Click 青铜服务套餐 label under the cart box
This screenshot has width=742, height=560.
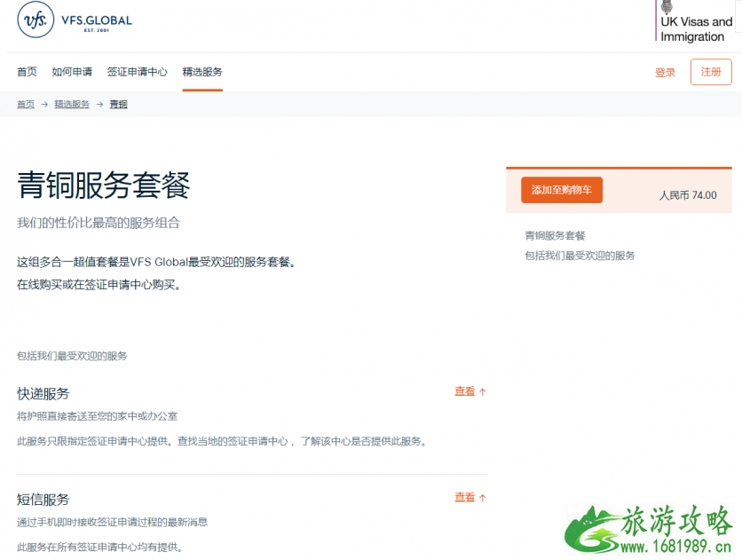coord(555,235)
